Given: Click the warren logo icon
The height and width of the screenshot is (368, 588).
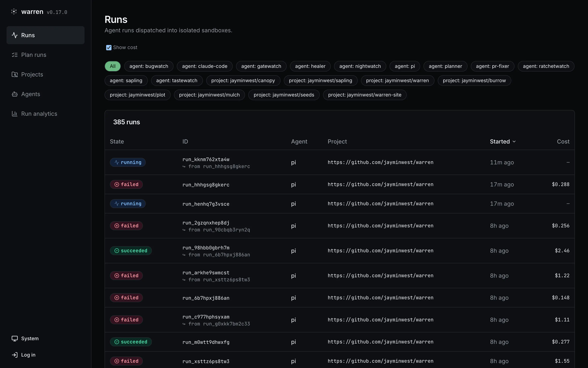Looking at the screenshot, I should click(14, 11).
